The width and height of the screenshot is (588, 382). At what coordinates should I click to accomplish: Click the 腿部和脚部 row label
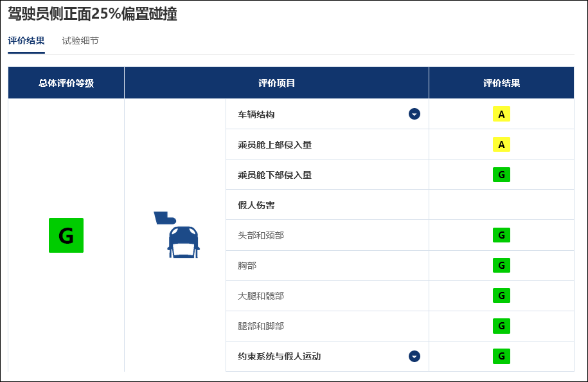click(x=261, y=326)
